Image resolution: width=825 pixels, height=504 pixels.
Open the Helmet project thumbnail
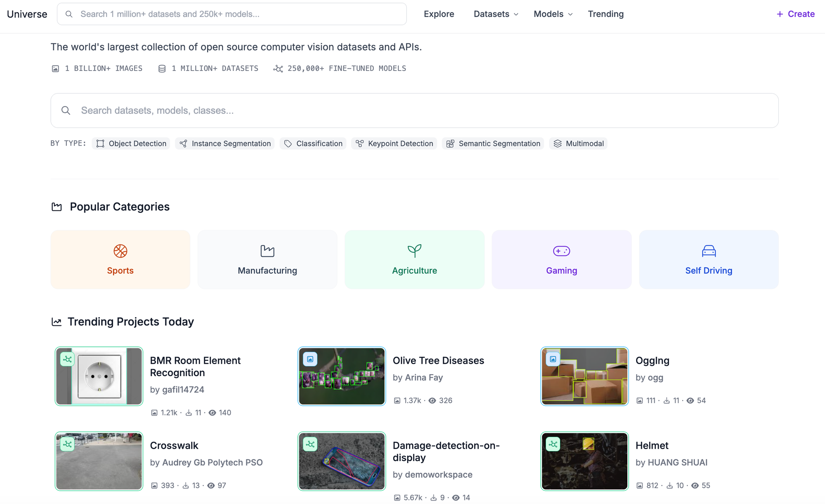click(x=585, y=461)
